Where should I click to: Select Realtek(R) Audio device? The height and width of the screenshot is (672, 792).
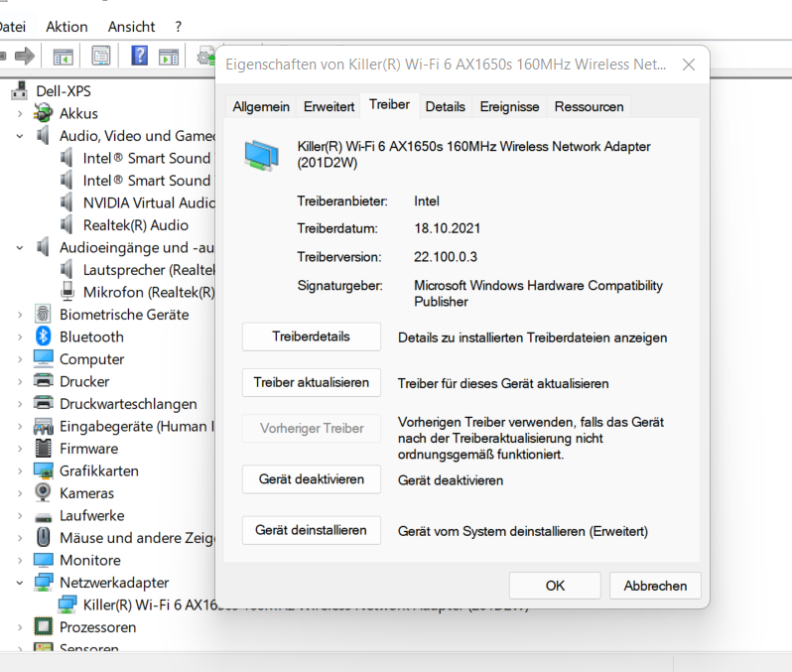click(x=135, y=225)
